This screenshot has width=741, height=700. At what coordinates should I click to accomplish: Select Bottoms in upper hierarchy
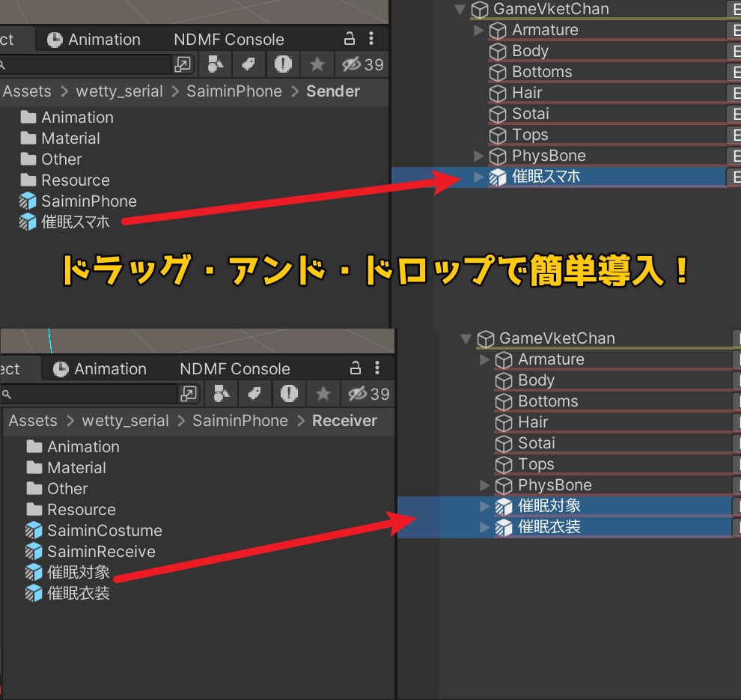click(542, 72)
